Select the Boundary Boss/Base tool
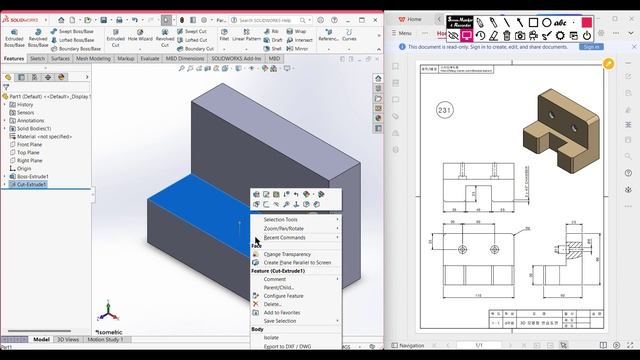640x360 pixels. click(x=76, y=49)
